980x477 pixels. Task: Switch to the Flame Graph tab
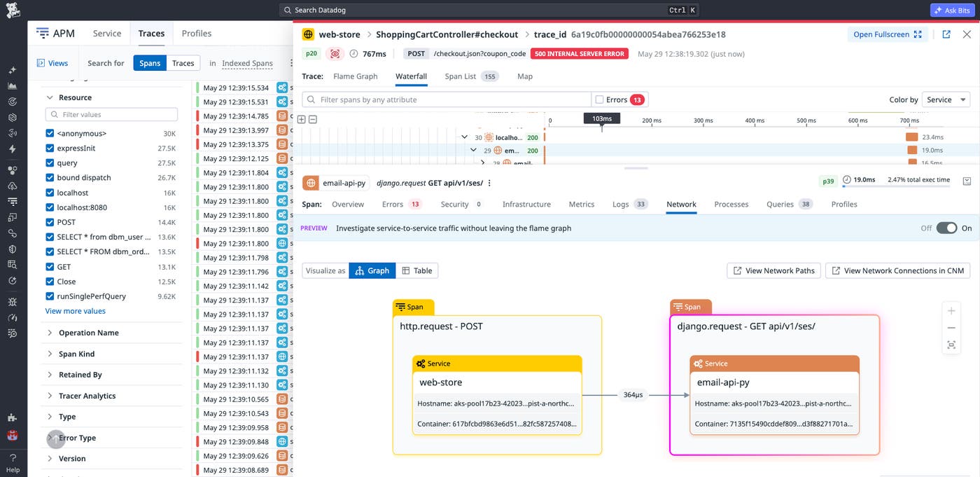(x=355, y=76)
